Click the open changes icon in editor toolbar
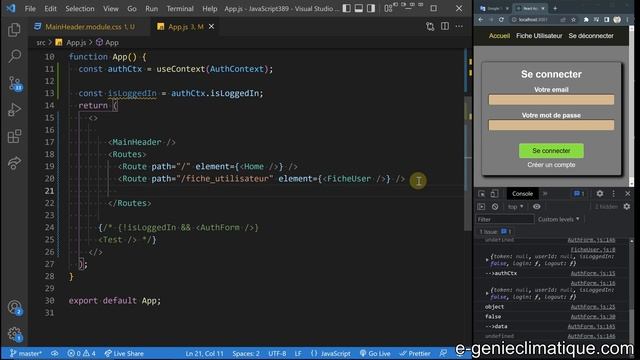640x360 pixels. (x=430, y=27)
